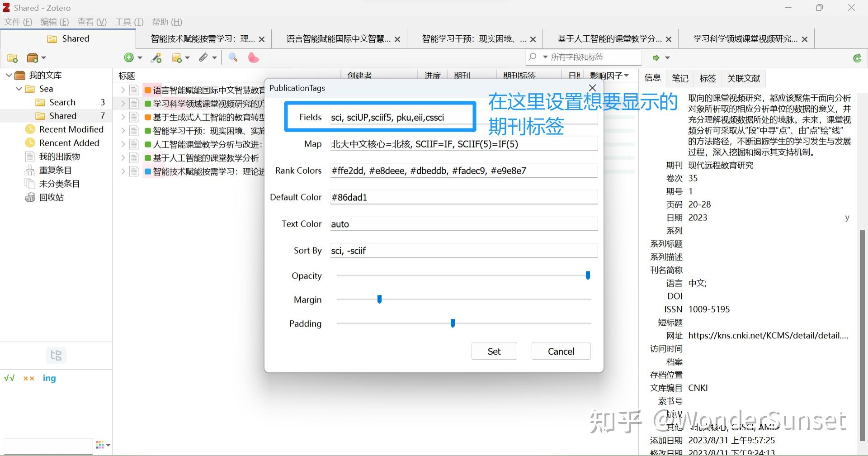Click the collection tree toggle icon
The height and width of the screenshot is (456, 868).
coord(56,355)
